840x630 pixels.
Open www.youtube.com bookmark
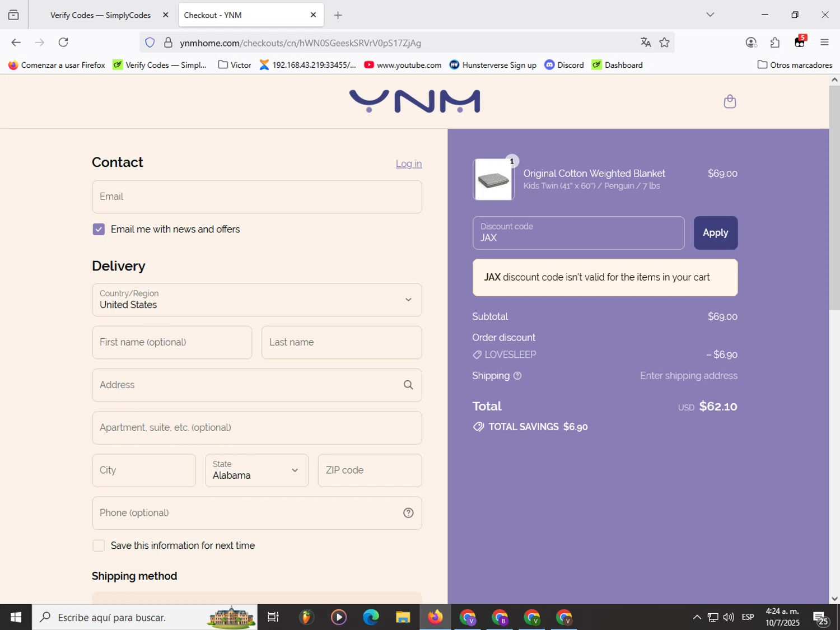click(403, 65)
